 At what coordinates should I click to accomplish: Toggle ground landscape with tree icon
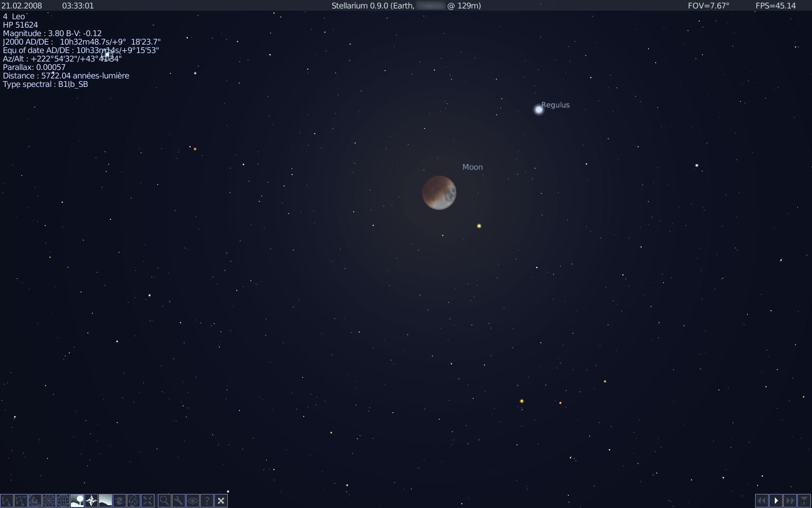click(x=77, y=501)
